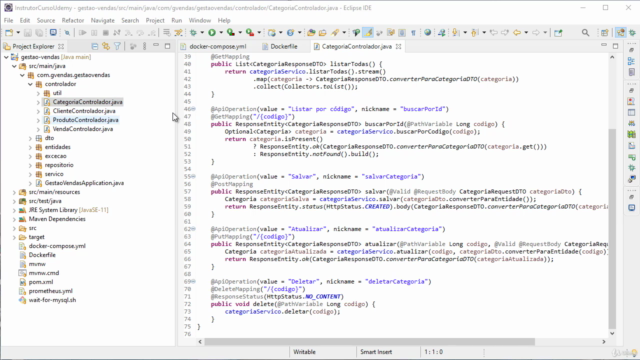Open the Search magnifier icon
The width and height of the screenshot is (640, 360).
585,33
